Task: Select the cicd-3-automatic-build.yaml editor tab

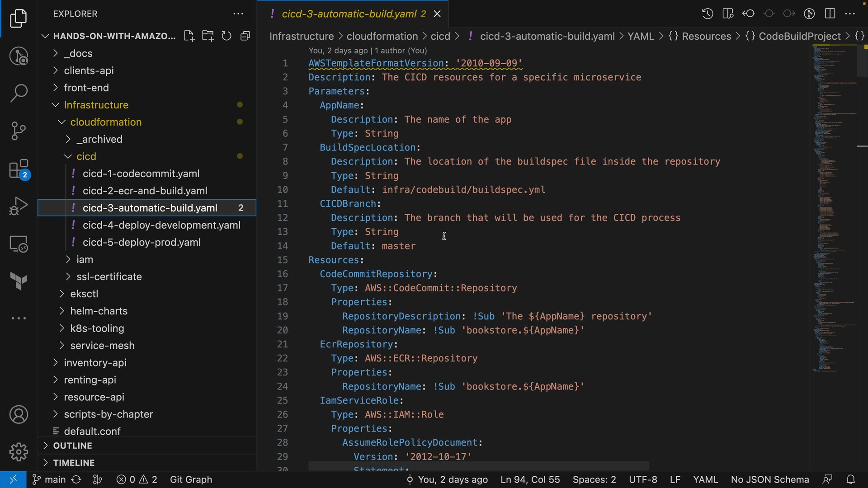Action: click(x=349, y=14)
